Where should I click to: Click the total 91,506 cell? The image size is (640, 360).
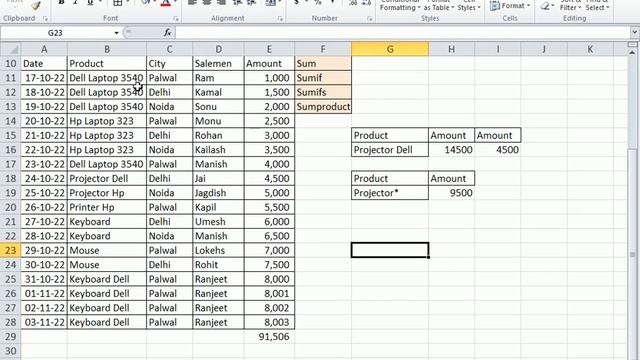pyautogui.click(x=269, y=337)
